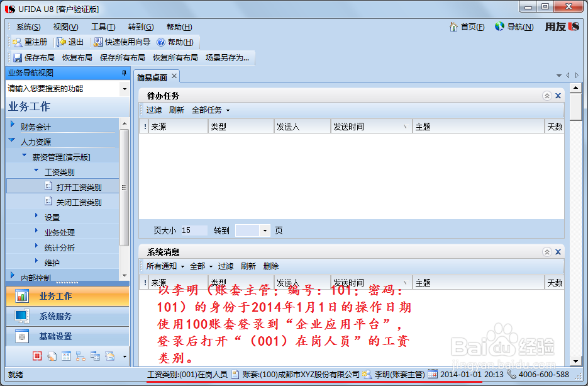Click 过滤 in 待办任务 toolbar
Viewport: 588px width, 386px height.
(153, 110)
